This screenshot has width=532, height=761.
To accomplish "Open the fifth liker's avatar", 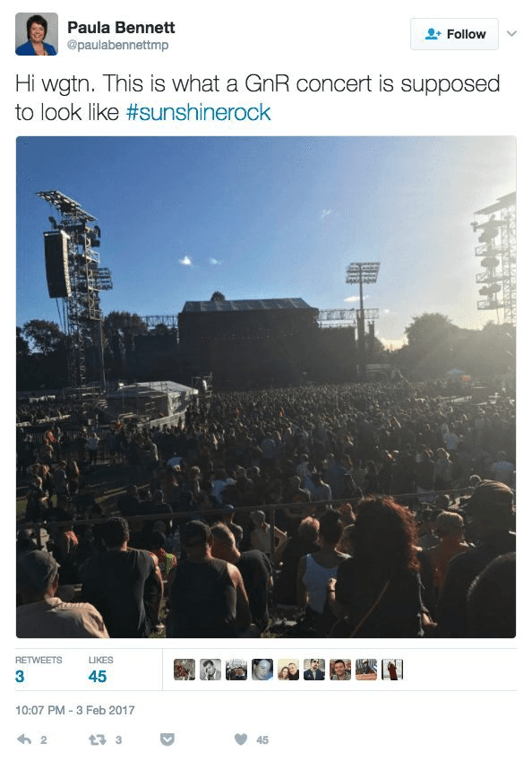I will (288, 670).
